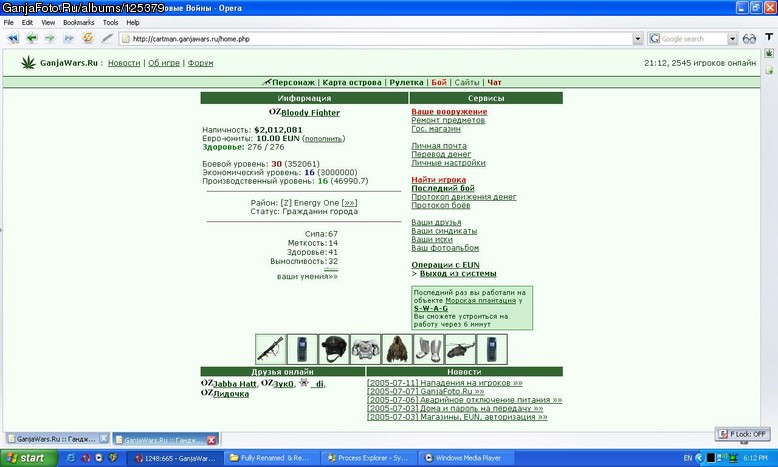The image size is (778, 467).
Task: Click the fast forward toolbar button
Action: click(68, 38)
